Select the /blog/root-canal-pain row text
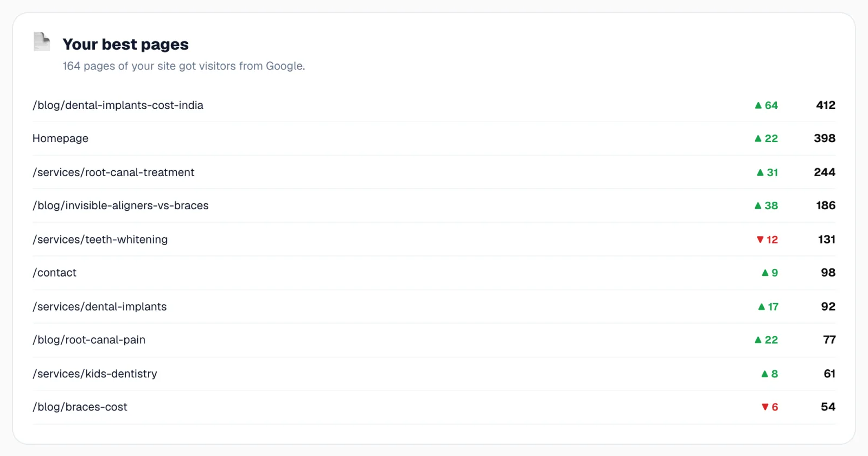Screen dimensions: 868x456 [x=89, y=340]
